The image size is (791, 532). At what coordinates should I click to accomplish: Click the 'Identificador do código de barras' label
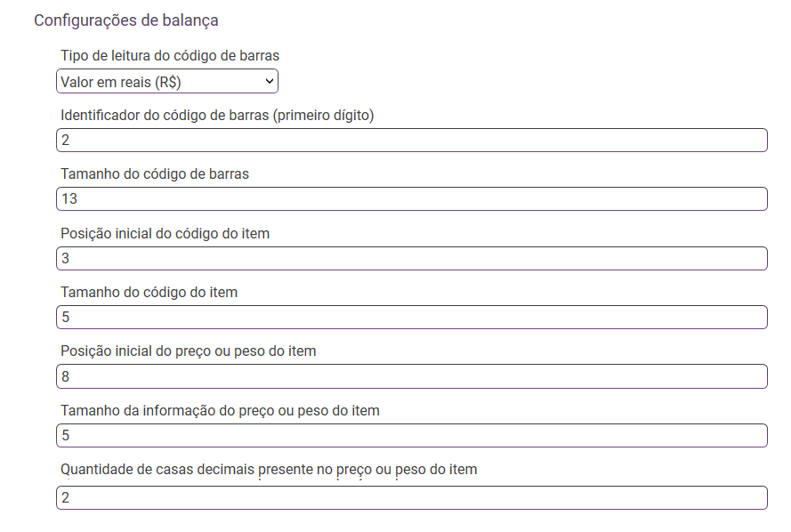[217, 115]
